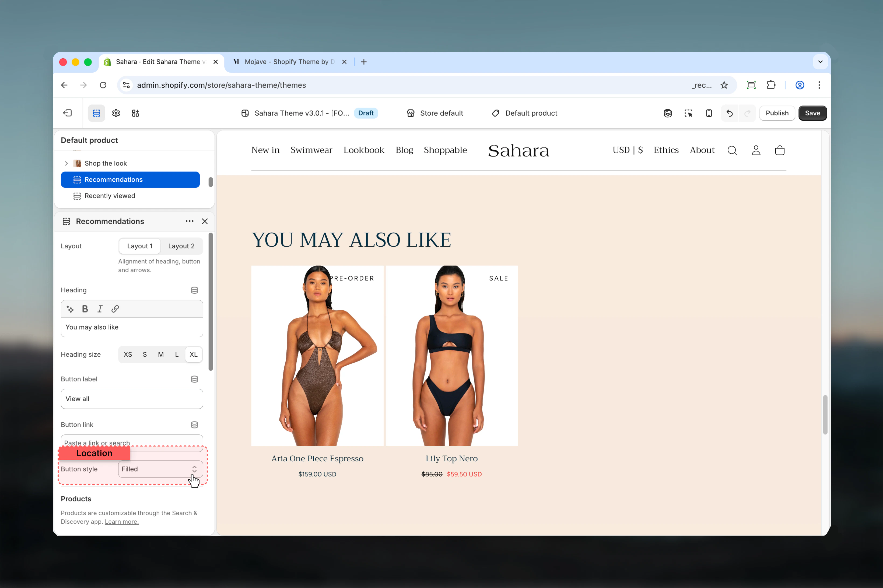Redo the last change
Image resolution: width=883 pixels, height=588 pixels.
[x=747, y=113]
